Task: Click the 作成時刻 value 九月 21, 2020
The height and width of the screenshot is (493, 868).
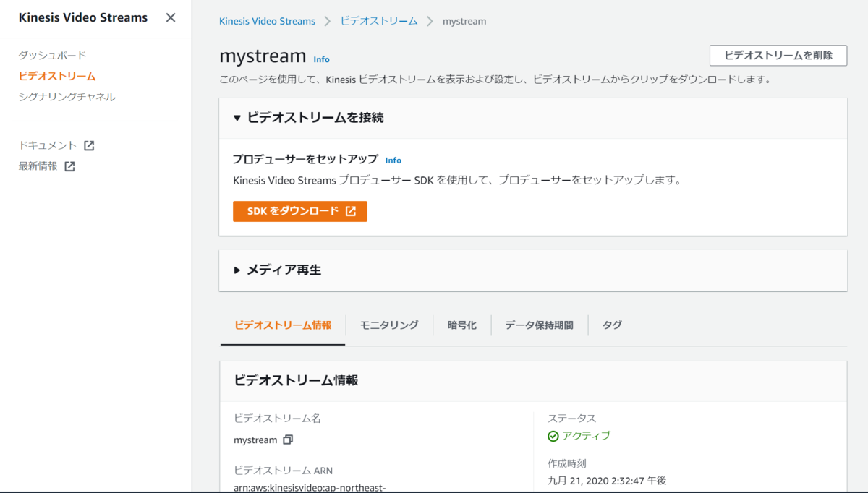Action: coord(607,481)
